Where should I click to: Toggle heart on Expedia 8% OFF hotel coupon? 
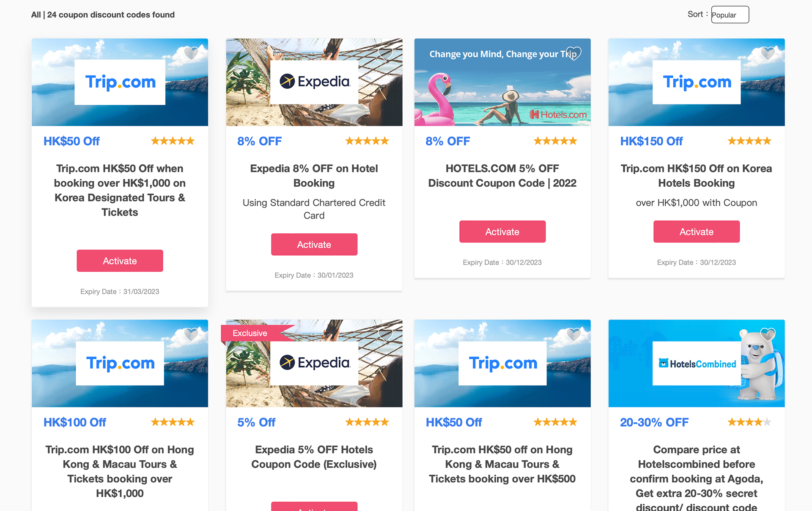tap(385, 54)
